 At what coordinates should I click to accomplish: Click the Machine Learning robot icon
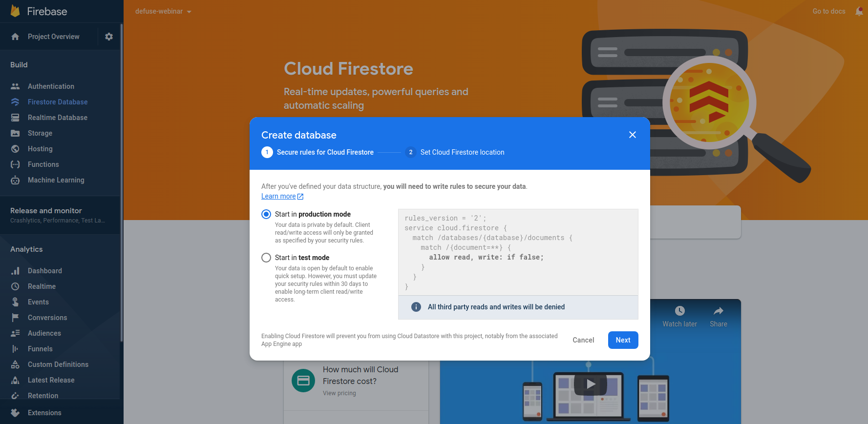click(15, 180)
